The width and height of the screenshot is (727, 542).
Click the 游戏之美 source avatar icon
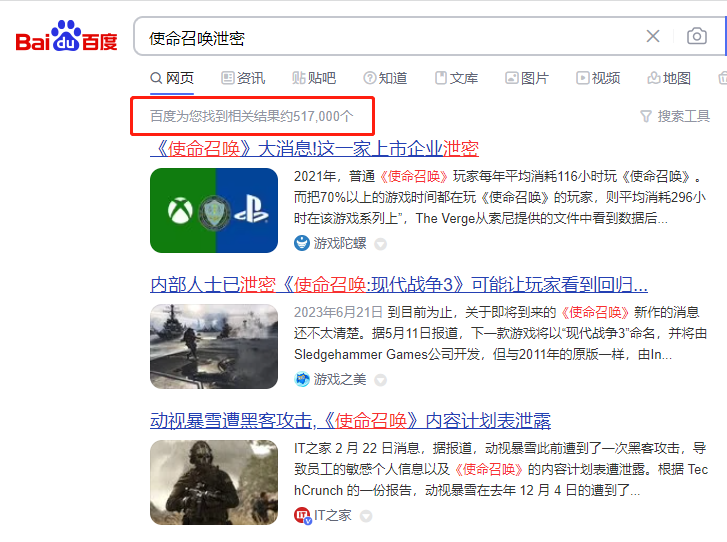(302, 379)
